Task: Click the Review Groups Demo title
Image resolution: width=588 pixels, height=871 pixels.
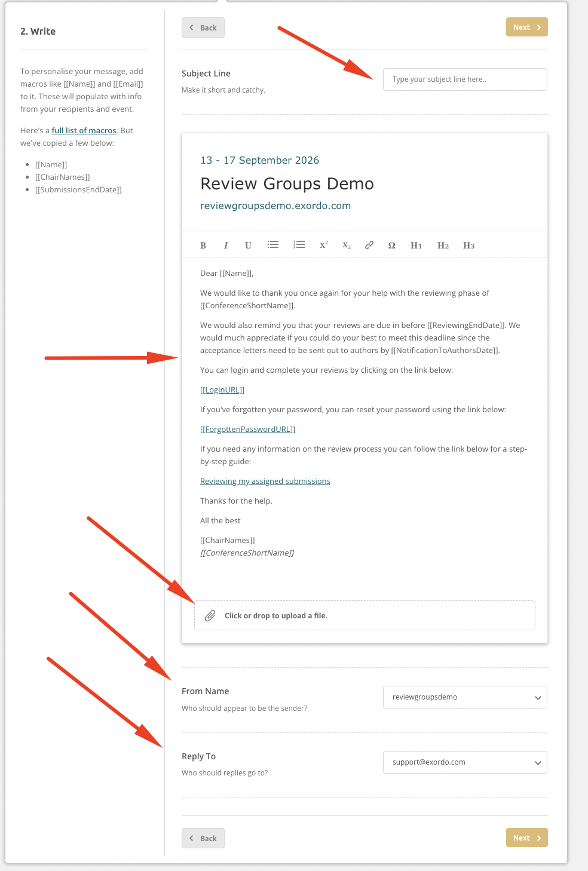Action: click(287, 183)
